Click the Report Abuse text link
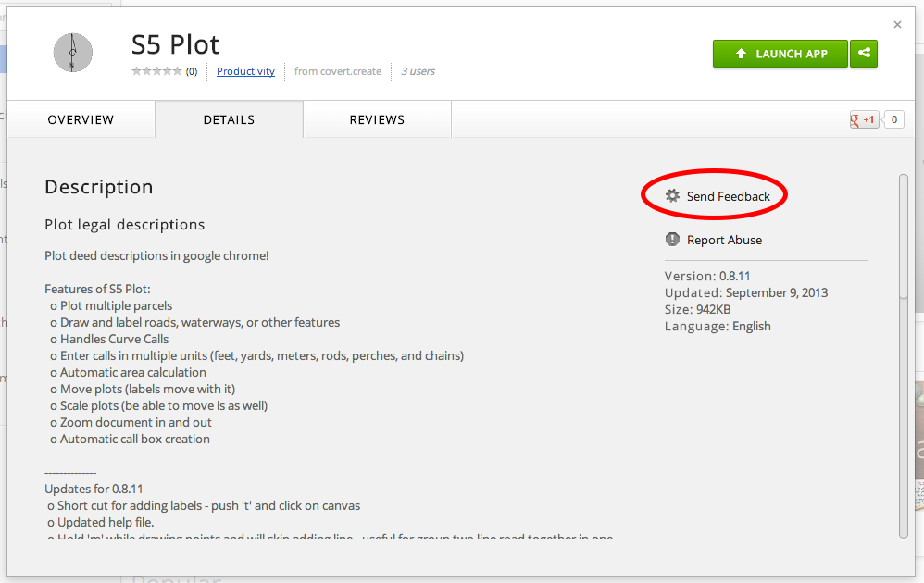 [724, 240]
